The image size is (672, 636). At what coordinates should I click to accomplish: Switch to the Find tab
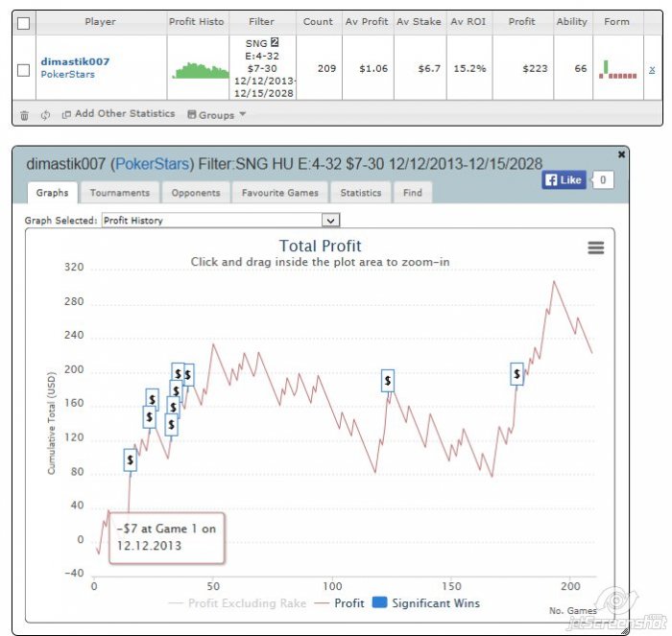tap(413, 193)
